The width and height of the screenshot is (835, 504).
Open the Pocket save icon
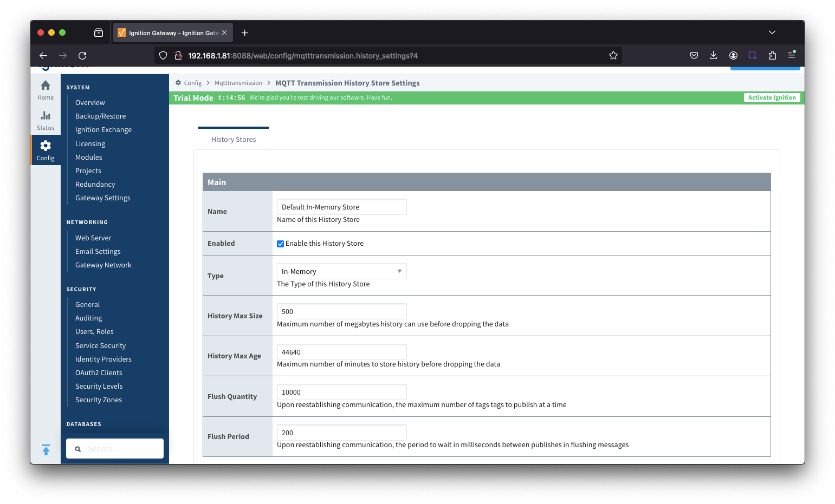(x=694, y=55)
